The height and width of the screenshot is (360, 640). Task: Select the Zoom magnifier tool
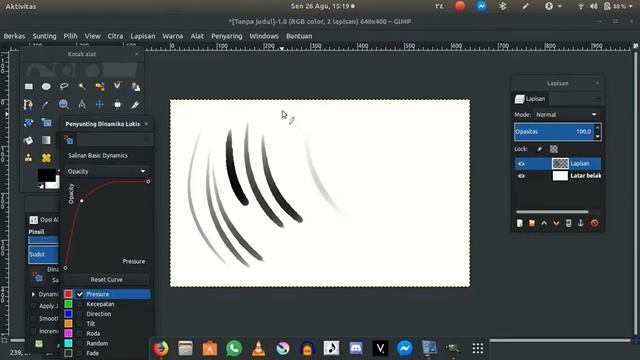pyautogui.click(x=64, y=104)
